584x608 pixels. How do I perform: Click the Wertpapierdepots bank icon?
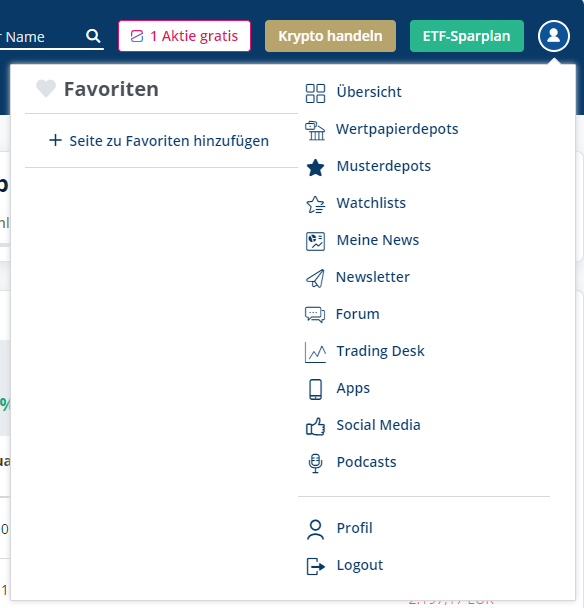pyautogui.click(x=315, y=130)
